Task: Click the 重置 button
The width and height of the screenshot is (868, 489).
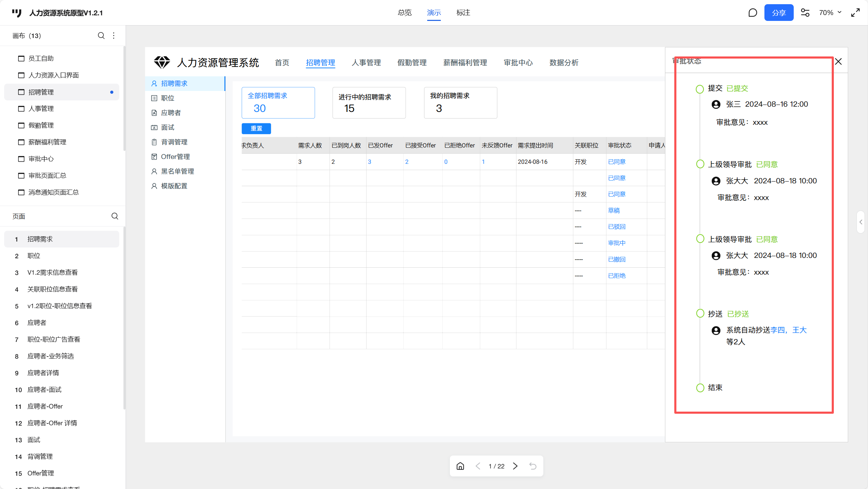Action: 256,128
